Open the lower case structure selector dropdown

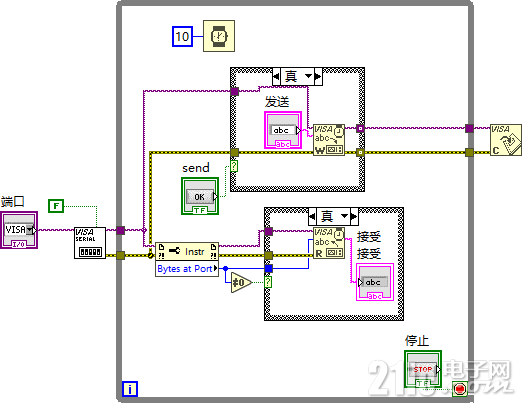coord(345,216)
